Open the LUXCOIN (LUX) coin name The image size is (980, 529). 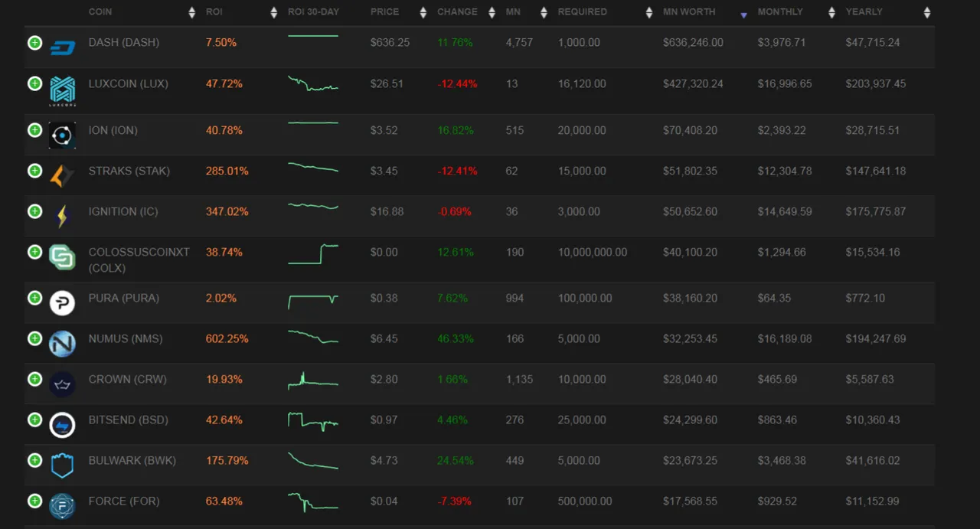[129, 83]
